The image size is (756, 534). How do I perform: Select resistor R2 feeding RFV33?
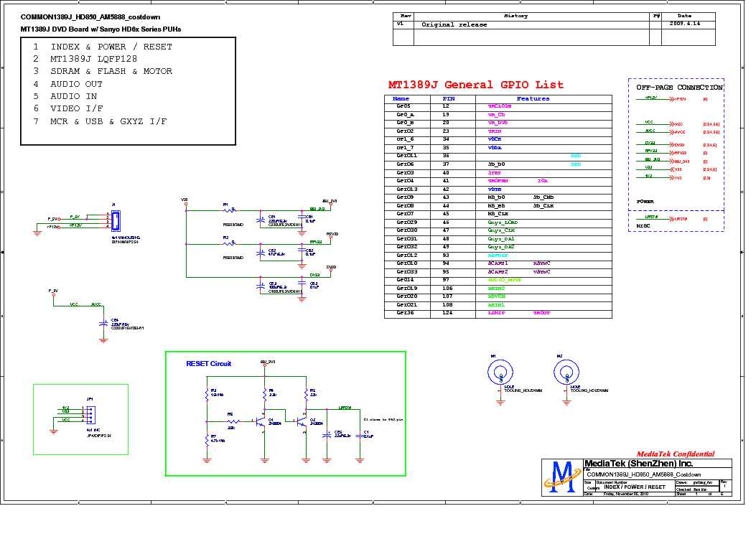[x=229, y=243]
